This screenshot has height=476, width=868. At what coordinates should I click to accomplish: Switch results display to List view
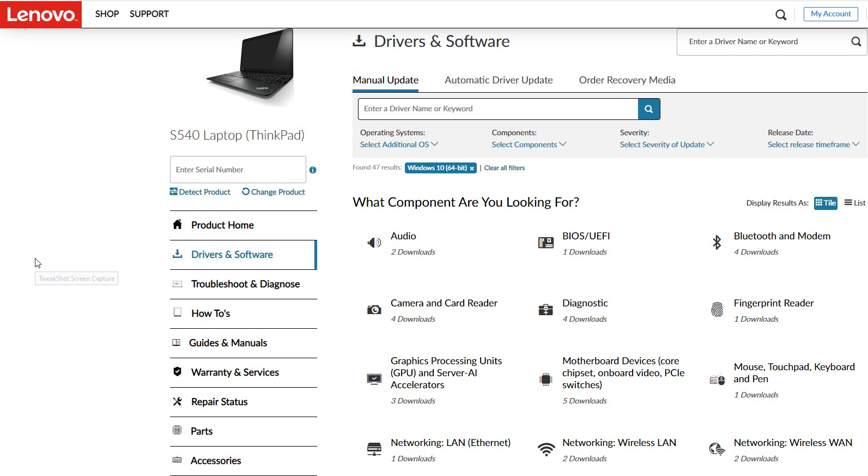855,203
